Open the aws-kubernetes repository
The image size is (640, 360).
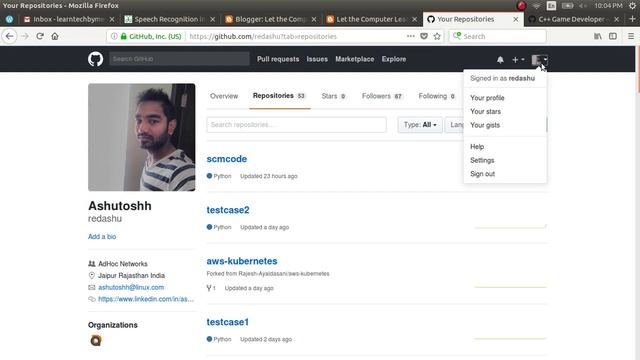pyautogui.click(x=242, y=261)
